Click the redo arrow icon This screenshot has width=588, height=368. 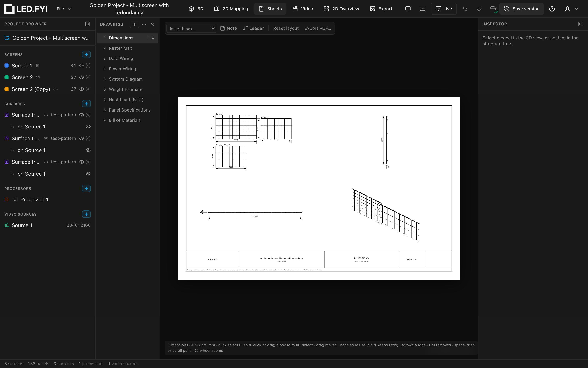pos(479,9)
